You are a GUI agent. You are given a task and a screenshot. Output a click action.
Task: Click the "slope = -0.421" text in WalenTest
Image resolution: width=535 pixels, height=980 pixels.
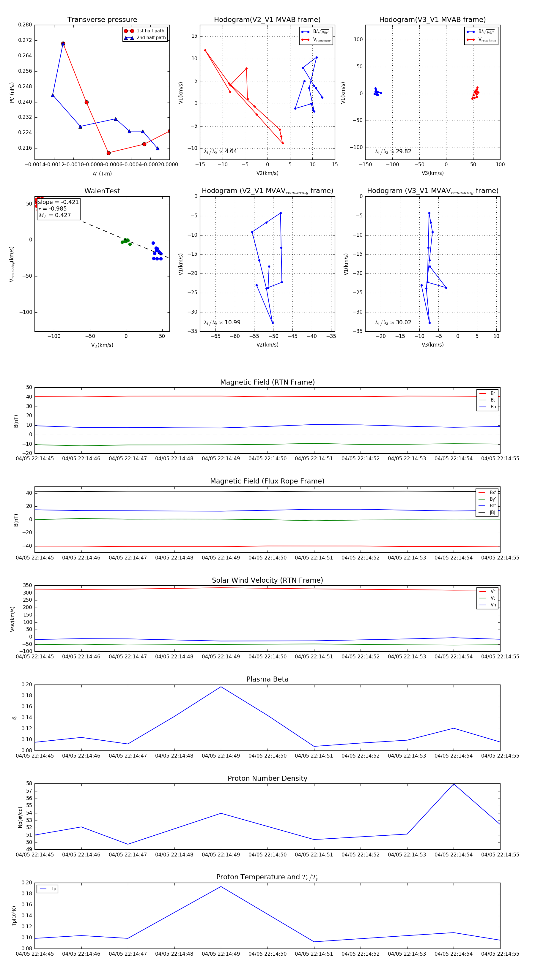point(58,202)
